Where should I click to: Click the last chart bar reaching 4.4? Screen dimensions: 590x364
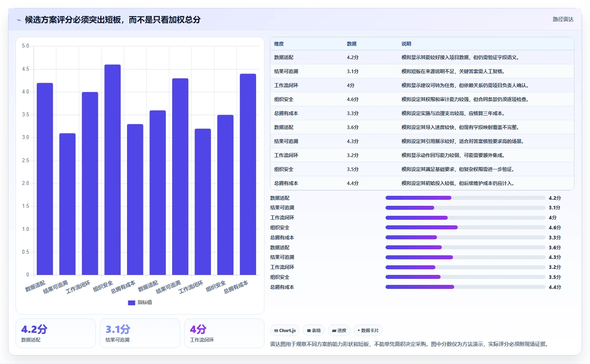[248, 174]
